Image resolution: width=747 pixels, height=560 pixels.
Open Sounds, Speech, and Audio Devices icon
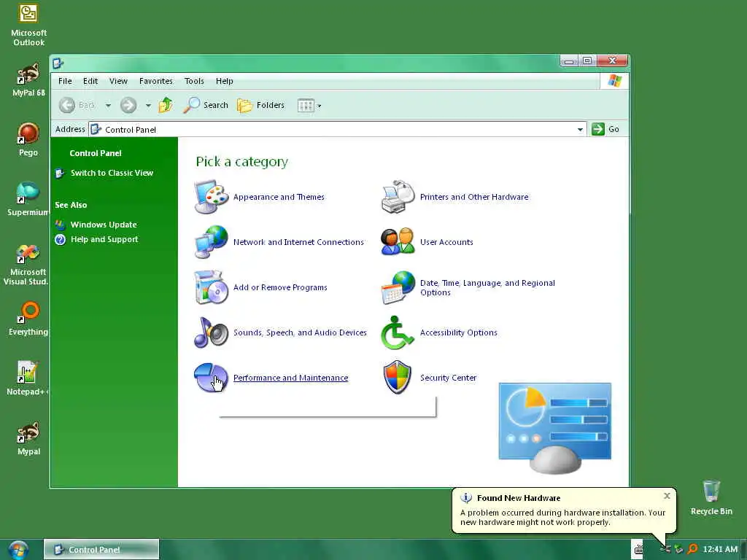(x=212, y=332)
